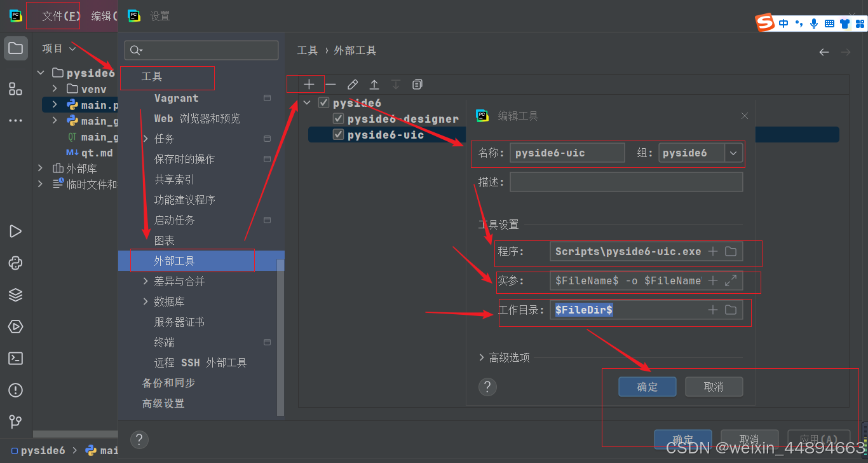Open the Layers tool window icon
Viewport: 868px width, 463px height.
click(16, 294)
